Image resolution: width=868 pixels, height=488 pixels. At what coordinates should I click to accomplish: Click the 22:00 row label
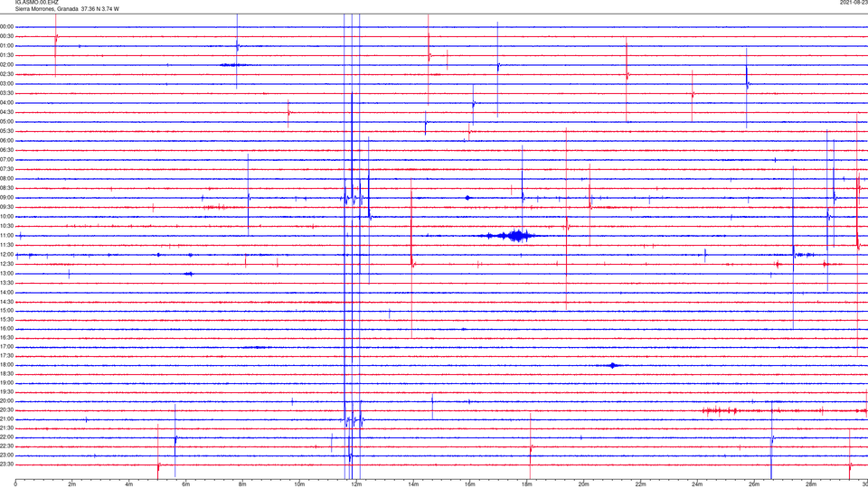tap(7, 437)
